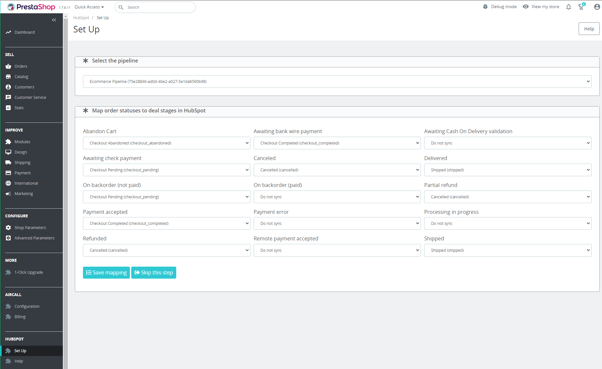The height and width of the screenshot is (369, 602).
Task: Click HubSpot breadcrumb link
Action: click(x=81, y=18)
